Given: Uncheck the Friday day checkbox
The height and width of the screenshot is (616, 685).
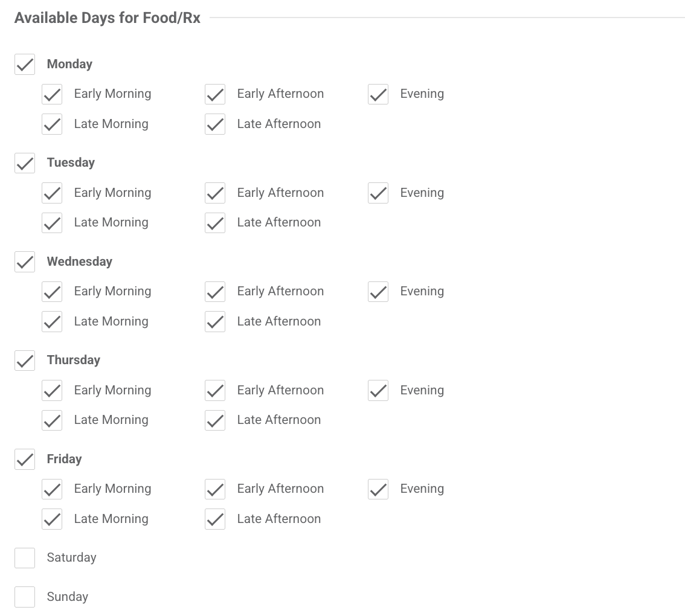Looking at the screenshot, I should click(x=25, y=460).
